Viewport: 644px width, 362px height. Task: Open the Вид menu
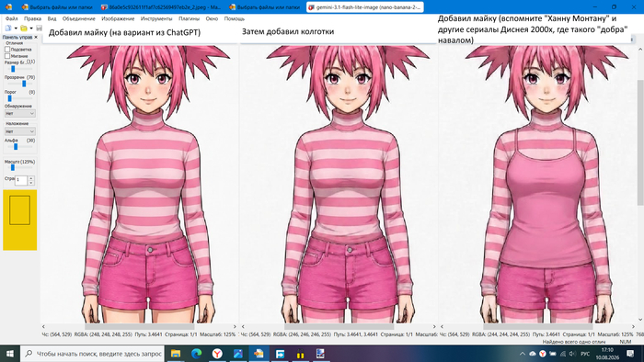[x=52, y=19]
